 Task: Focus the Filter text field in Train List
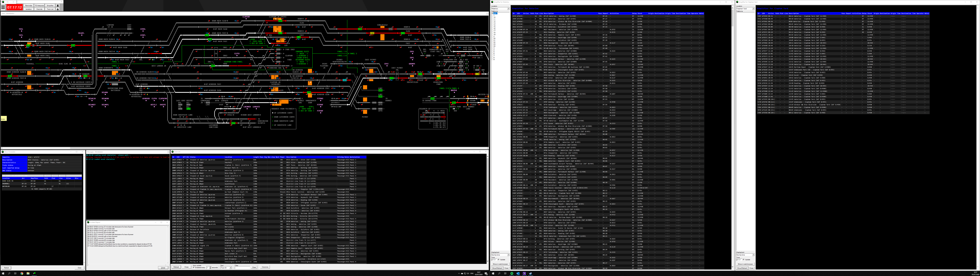(242, 268)
